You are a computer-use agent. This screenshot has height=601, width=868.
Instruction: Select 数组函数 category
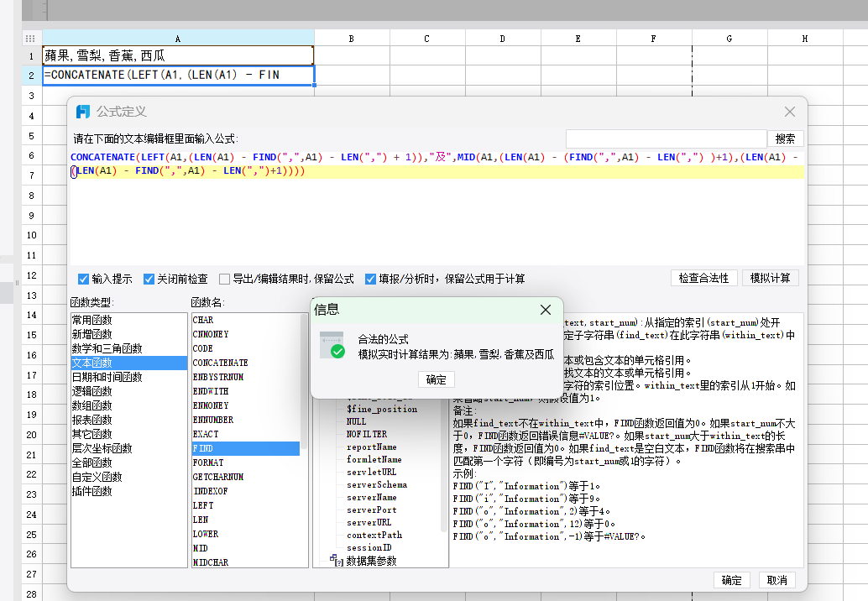tap(129, 405)
